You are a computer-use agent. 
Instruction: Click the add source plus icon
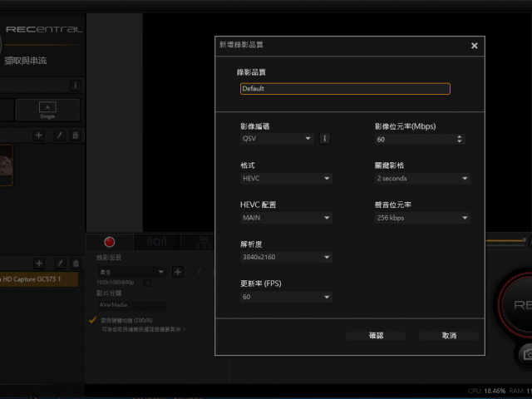(39, 264)
